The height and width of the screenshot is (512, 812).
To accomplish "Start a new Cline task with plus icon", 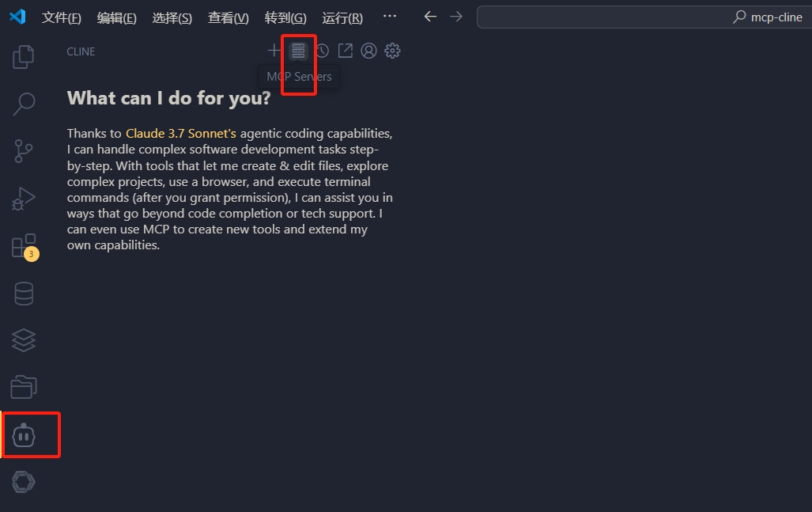I will point(274,51).
